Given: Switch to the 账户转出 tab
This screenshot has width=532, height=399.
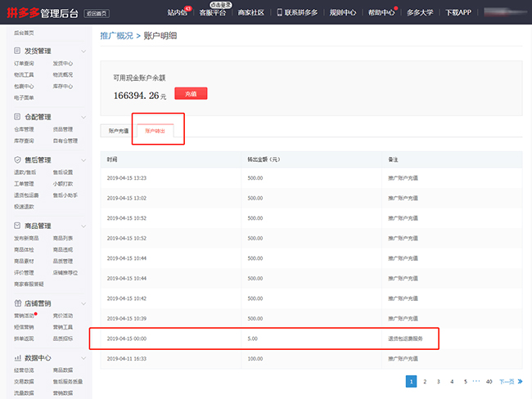Looking at the screenshot, I should [x=155, y=131].
